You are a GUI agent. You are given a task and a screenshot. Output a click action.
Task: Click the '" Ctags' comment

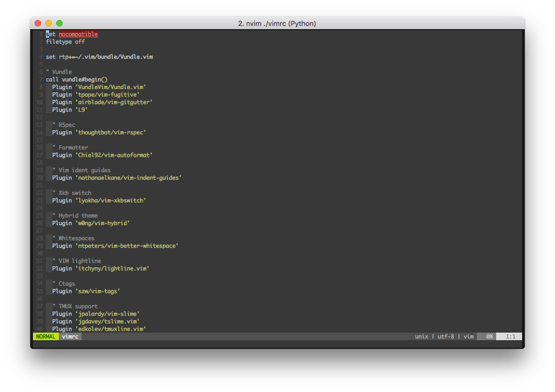click(64, 283)
